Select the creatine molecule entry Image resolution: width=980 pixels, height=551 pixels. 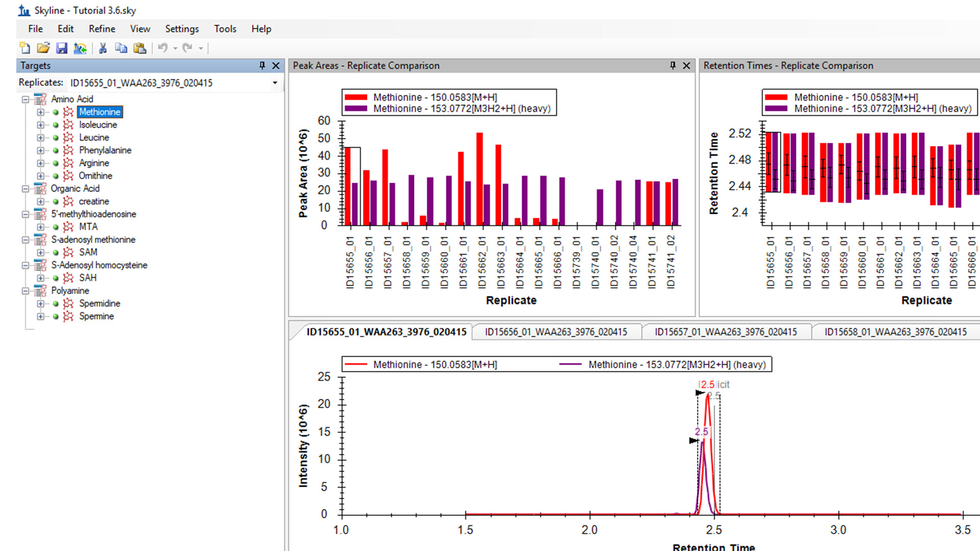tap(94, 202)
